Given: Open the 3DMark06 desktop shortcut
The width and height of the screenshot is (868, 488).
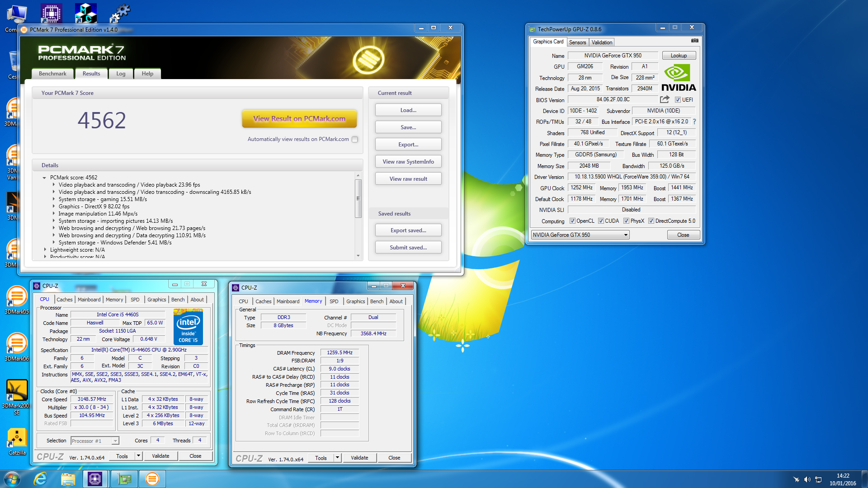Looking at the screenshot, I should pos(17,347).
